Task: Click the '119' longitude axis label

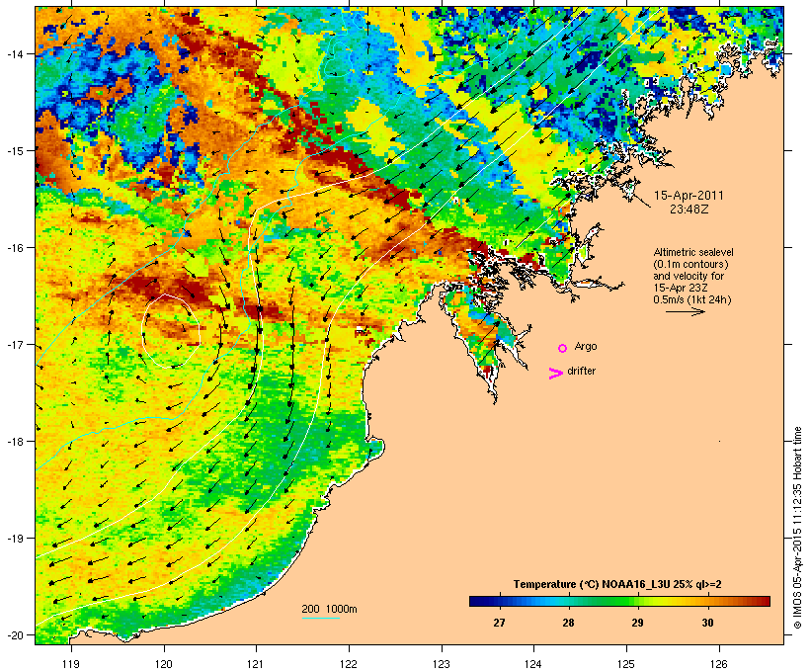Action: 71,664
